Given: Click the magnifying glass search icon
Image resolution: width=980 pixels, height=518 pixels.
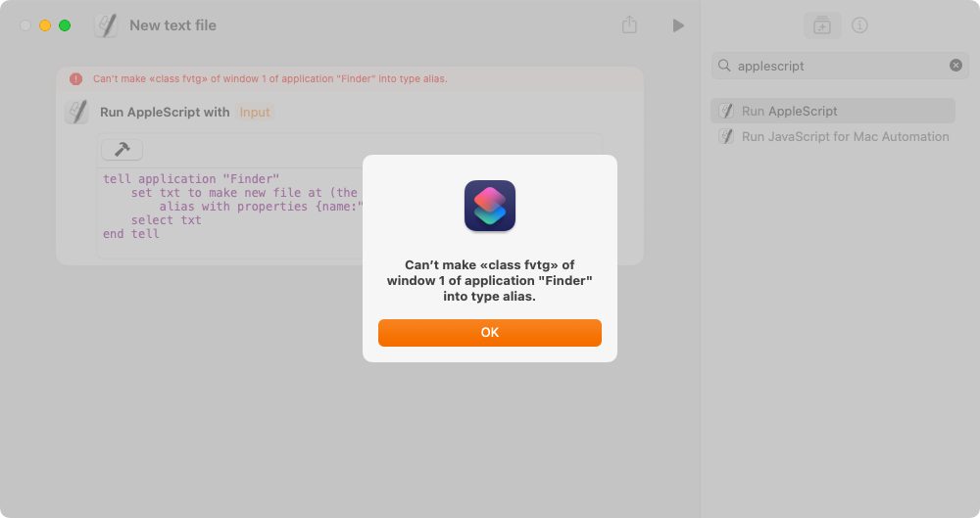Looking at the screenshot, I should click(x=724, y=65).
